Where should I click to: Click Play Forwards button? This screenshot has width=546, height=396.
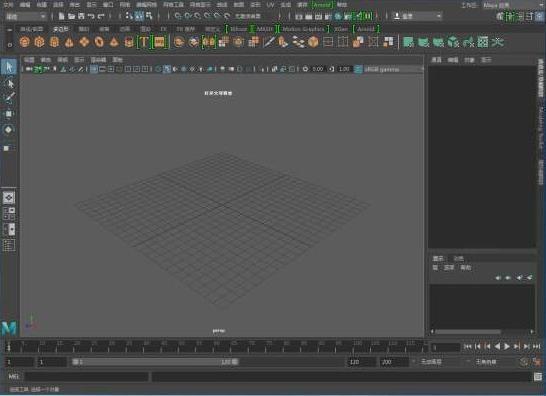507,346
